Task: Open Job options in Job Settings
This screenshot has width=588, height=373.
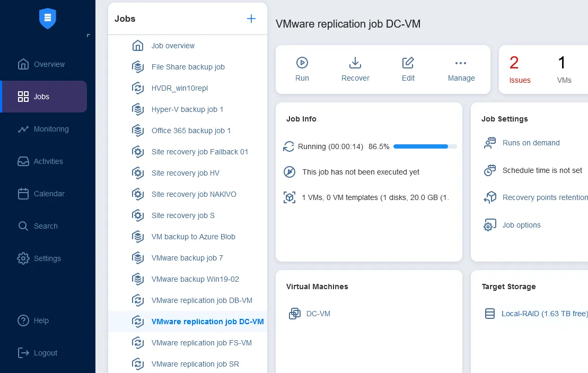Action: pos(521,225)
